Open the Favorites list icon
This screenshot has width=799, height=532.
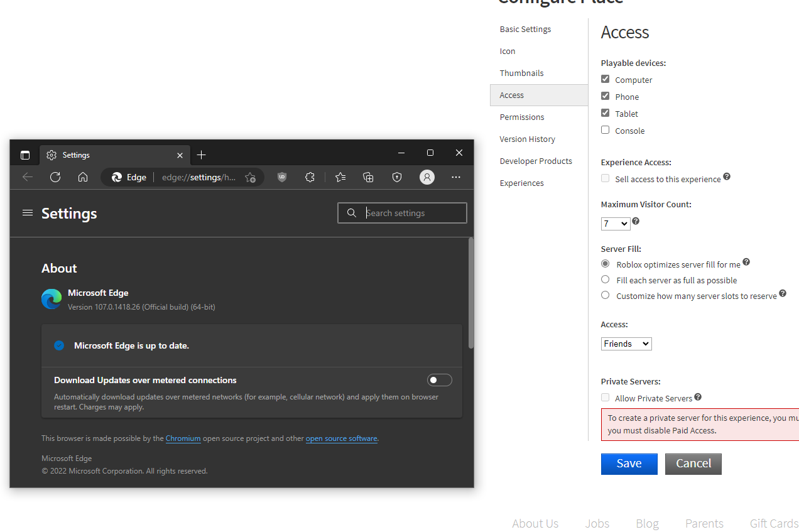[x=340, y=177]
